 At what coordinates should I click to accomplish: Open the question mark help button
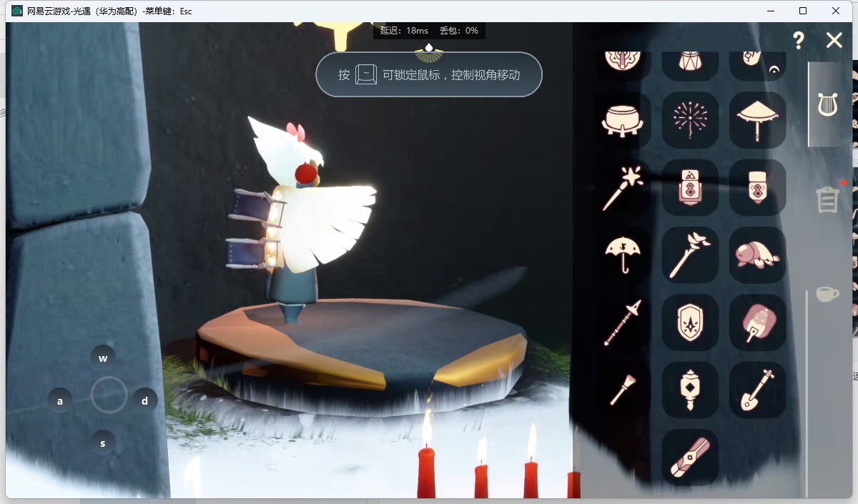[799, 41]
